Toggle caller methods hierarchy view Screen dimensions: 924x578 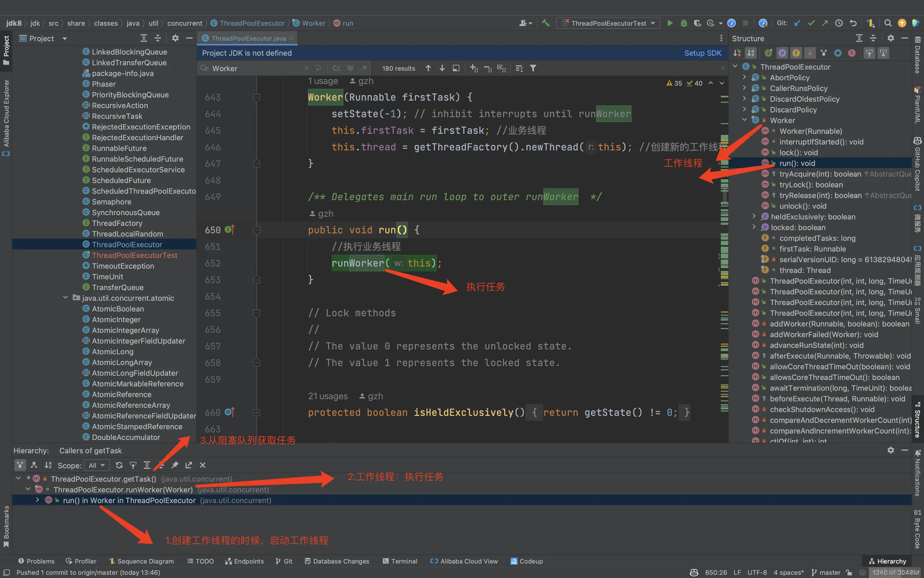point(20,465)
